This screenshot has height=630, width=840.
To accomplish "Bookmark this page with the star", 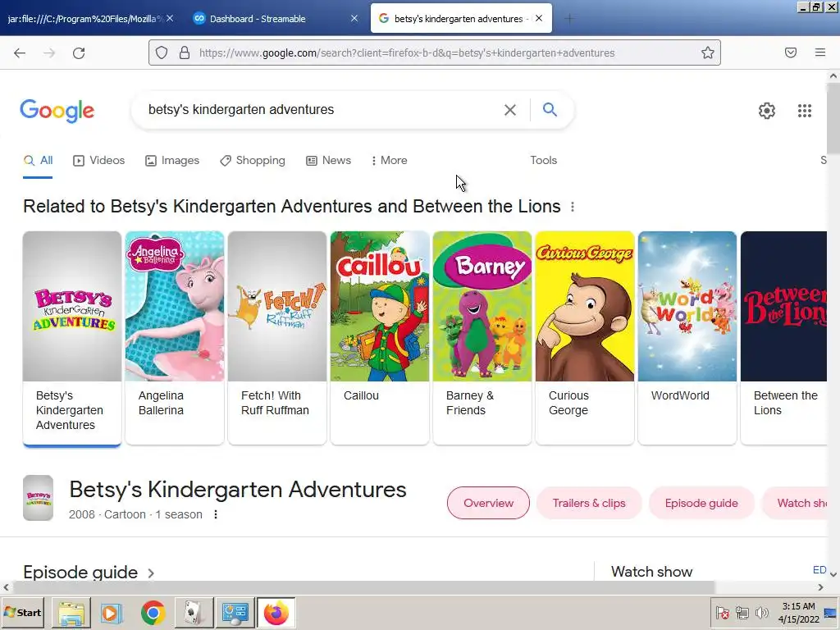I will [708, 52].
